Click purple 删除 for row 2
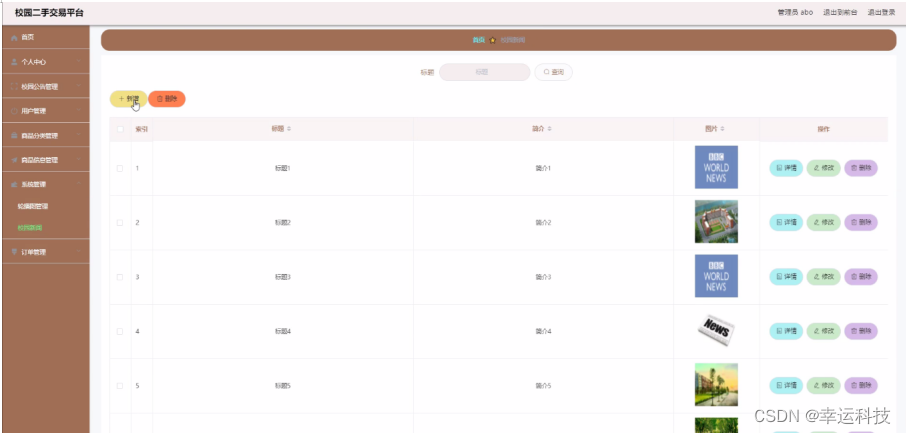Screen dimensions: 906x434 point(861,222)
